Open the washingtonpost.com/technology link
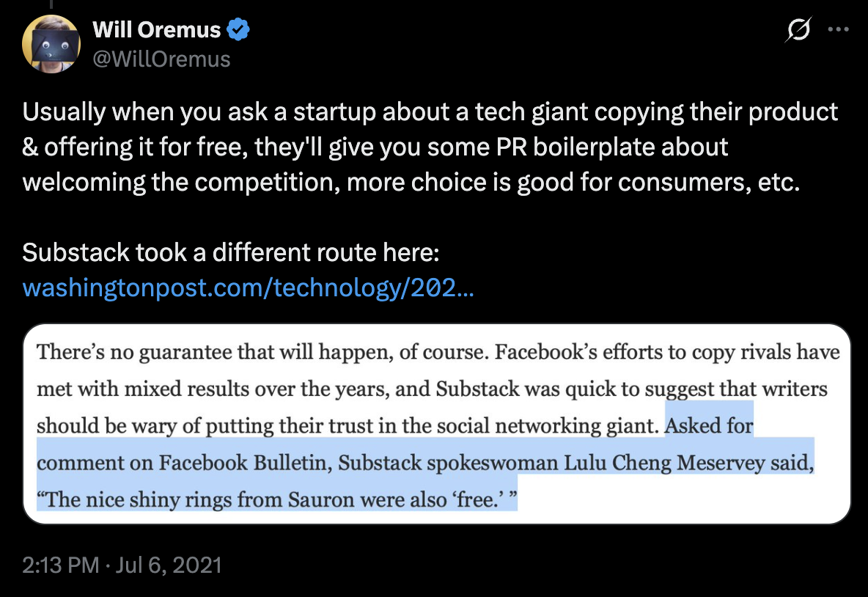The height and width of the screenshot is (597, 868). [x=248, y=287]
